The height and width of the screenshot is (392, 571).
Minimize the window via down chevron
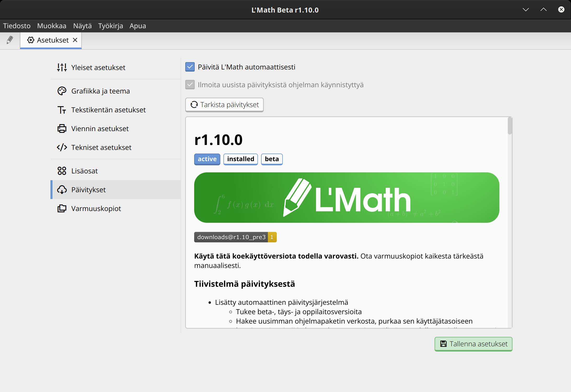pyautogui.click(x=526, y=10)
